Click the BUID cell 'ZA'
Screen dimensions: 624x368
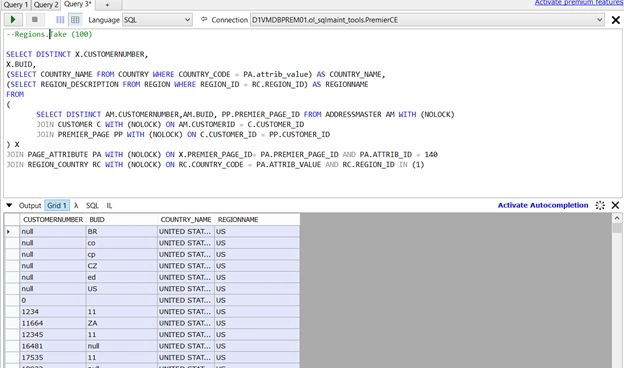click(x=122, y=323)
